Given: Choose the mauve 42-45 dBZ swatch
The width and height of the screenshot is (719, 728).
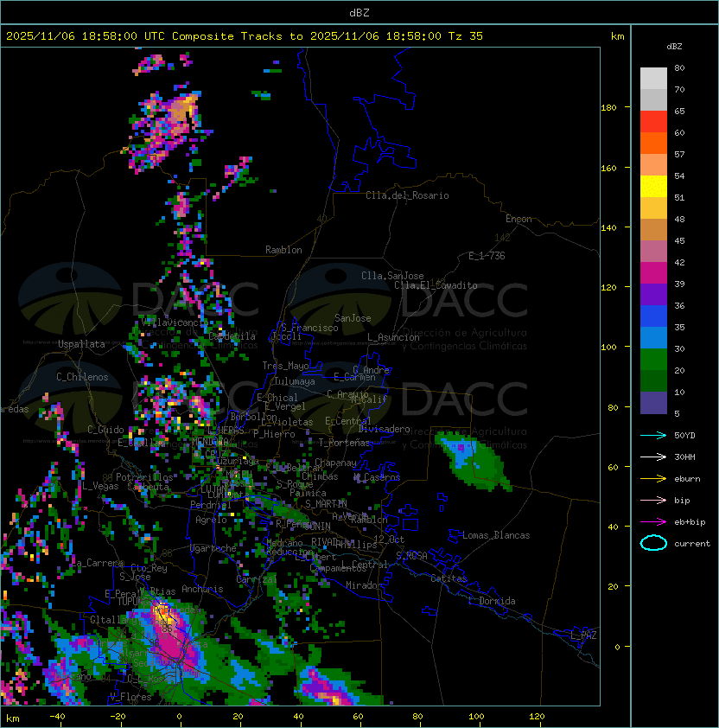Looking at the screenshot, I should pyautogui.click(x=653, y=252).
